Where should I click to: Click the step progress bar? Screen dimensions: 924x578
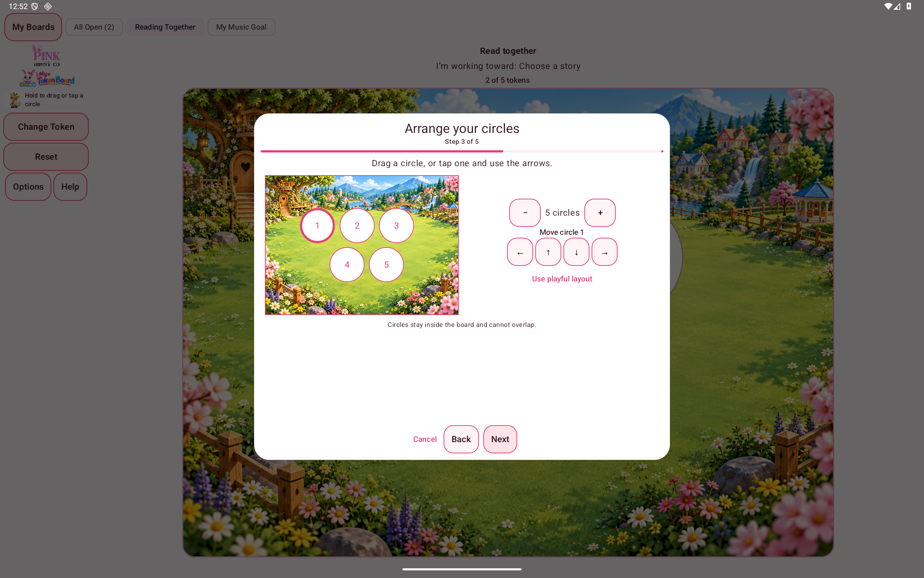click(462, 151)
